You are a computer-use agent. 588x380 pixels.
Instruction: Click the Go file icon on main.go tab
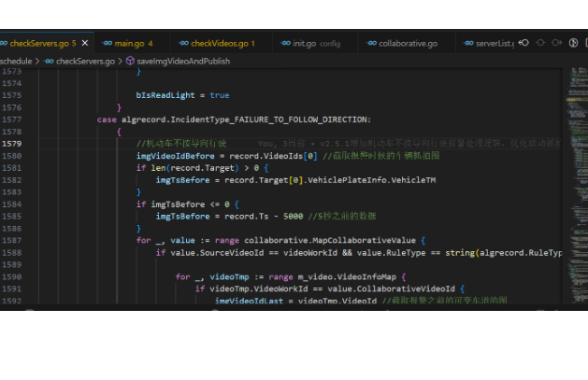108,43
